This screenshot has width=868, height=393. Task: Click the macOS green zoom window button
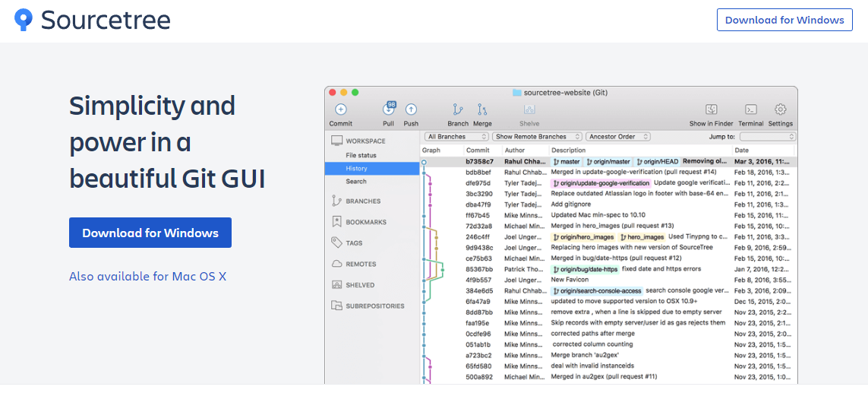(x=355, y=93)
